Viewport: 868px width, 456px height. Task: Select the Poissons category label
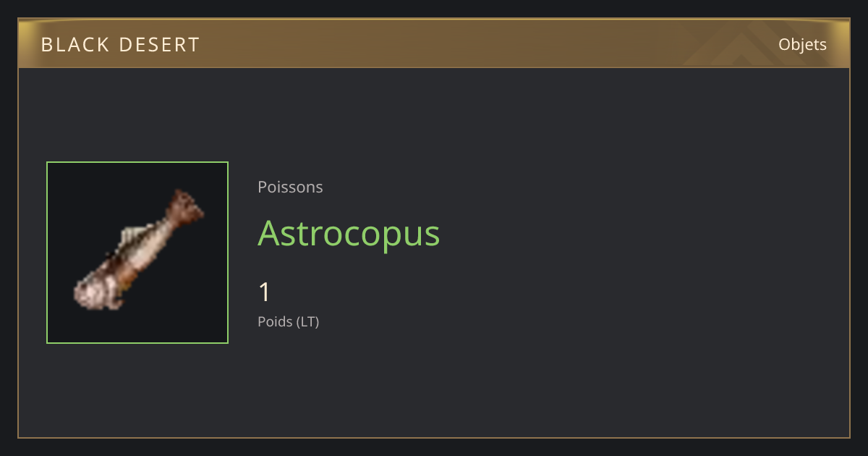pyautogui.click(x=290, y=187)
